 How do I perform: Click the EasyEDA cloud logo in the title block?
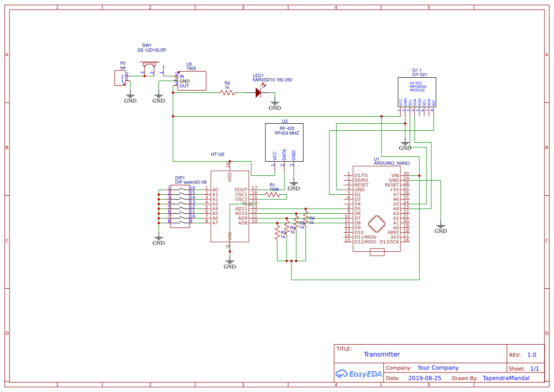click(358, 374)
